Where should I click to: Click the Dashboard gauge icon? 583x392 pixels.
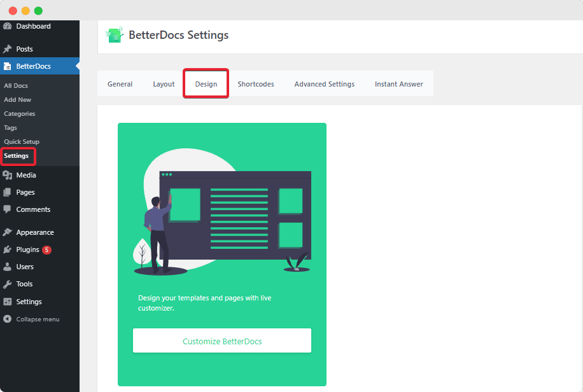pos(7,26)
